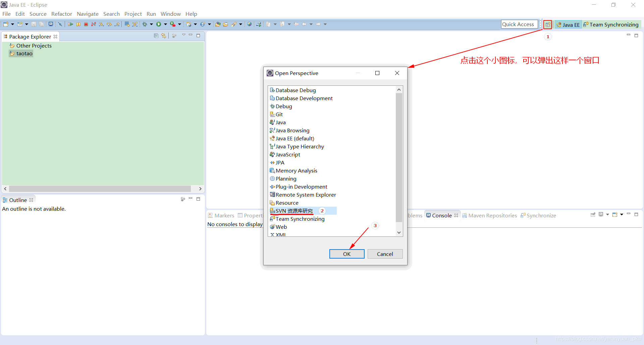Image resolution: width=644 pixels, height=345 pixels.
Task: Click perspective list scrollbar down arrow
Action: pyautogui.click(x=399, y=232)
